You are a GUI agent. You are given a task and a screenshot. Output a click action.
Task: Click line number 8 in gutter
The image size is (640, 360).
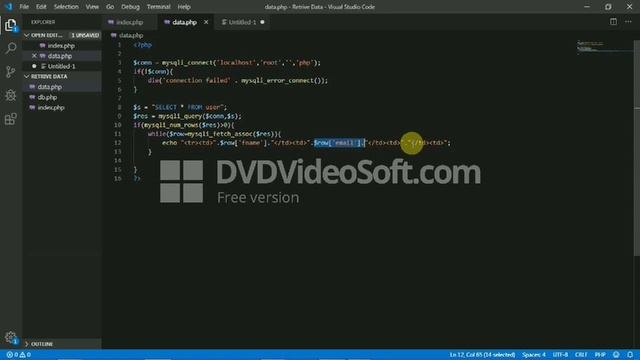(119, 107)
